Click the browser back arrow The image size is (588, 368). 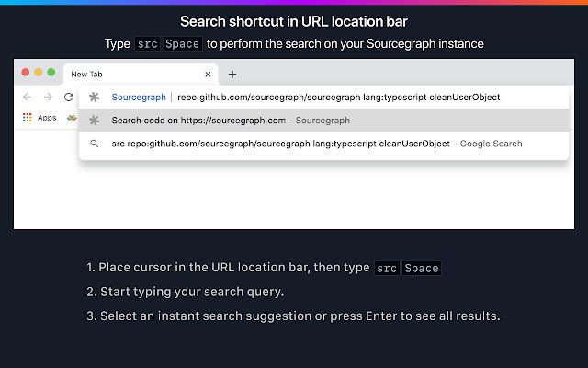pyautogui.click(x=27, y=97)
